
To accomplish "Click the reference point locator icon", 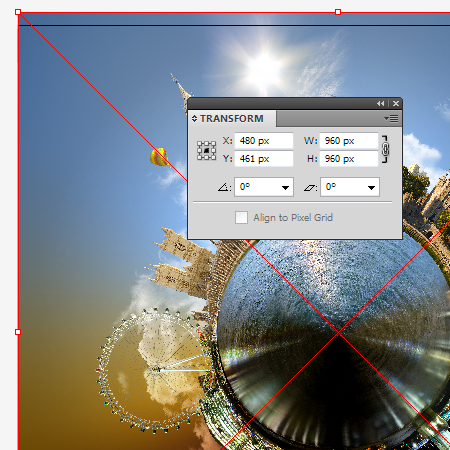I will coord(206,151).
